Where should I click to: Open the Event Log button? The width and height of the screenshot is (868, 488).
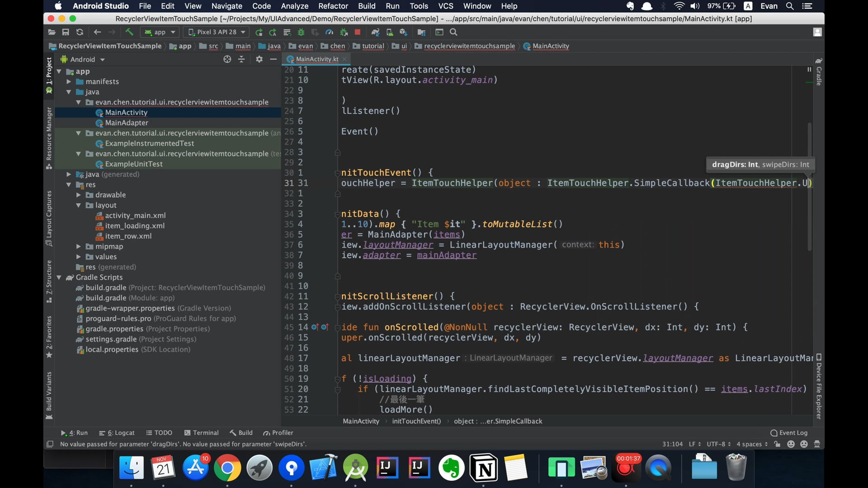[789, 432]
